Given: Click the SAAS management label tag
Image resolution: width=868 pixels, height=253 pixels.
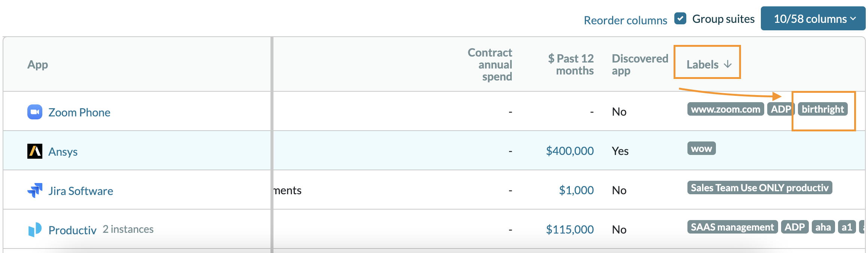Looking at the screenshot, I should 732,227.
